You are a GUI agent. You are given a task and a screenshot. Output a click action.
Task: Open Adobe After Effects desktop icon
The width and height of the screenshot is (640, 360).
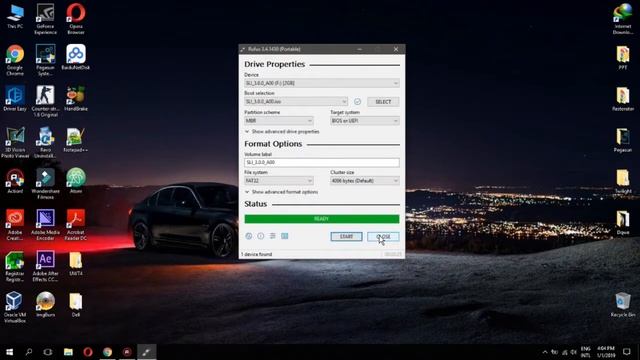[45, 266]
